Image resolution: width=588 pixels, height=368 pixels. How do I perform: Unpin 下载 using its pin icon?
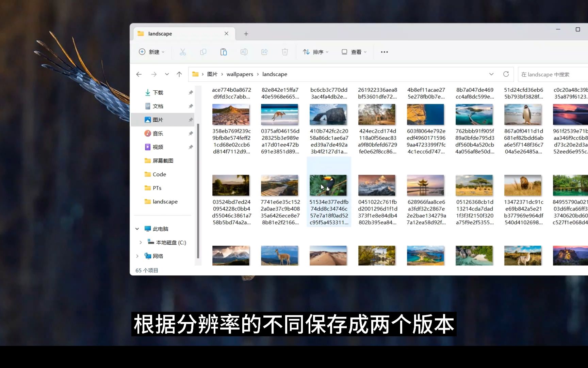coord(191,92)
